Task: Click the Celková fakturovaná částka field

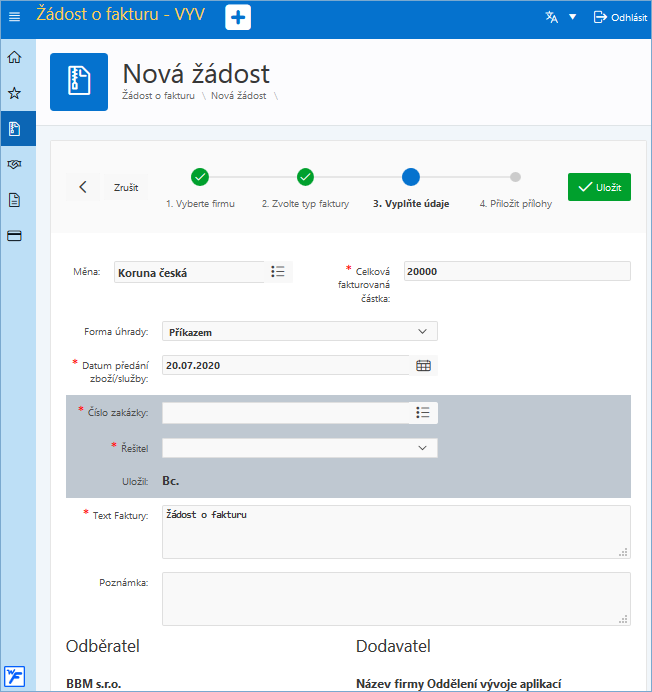Action: [x=517, y=271]
